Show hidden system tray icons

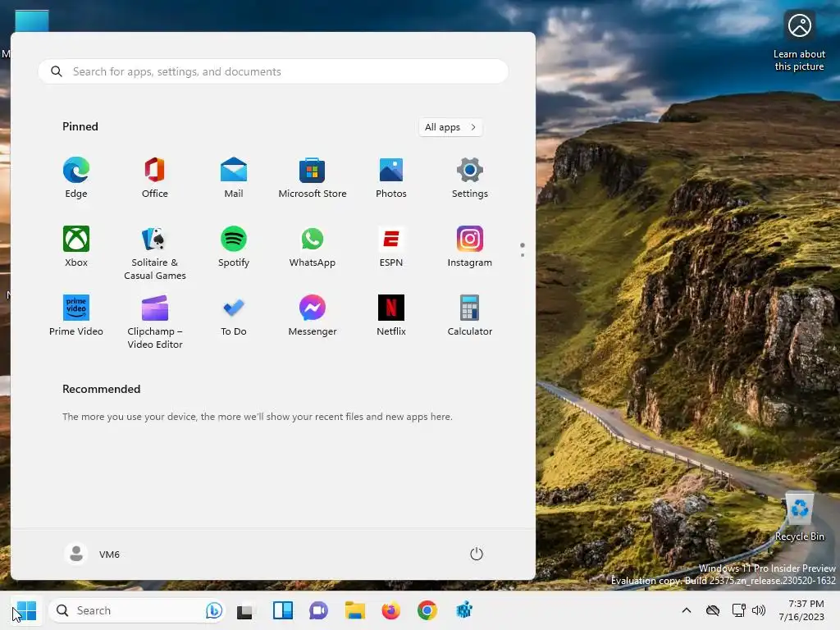click(687, 610)
